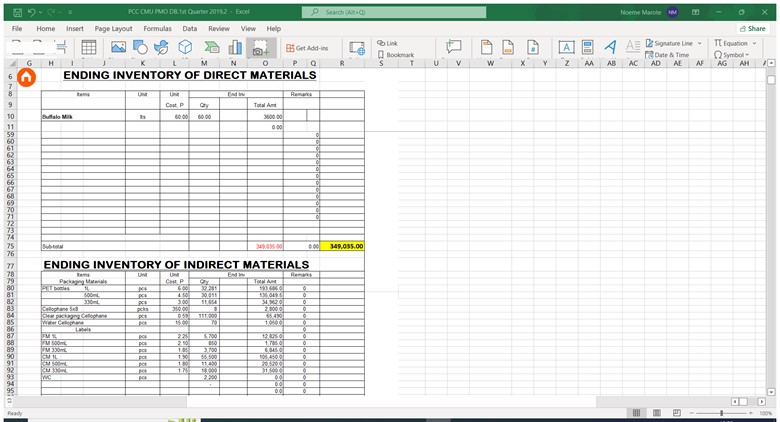The width and height of the screenshot is (780, 422).
Task: Open the Customize Quick Access Toolbar dropdown
Action: [x=70, y=12]
